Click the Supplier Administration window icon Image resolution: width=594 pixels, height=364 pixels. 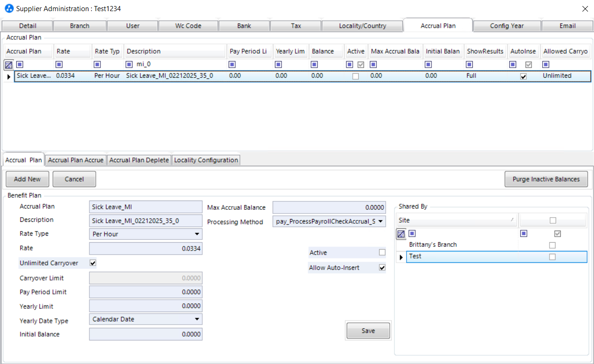tap(9, 8)
